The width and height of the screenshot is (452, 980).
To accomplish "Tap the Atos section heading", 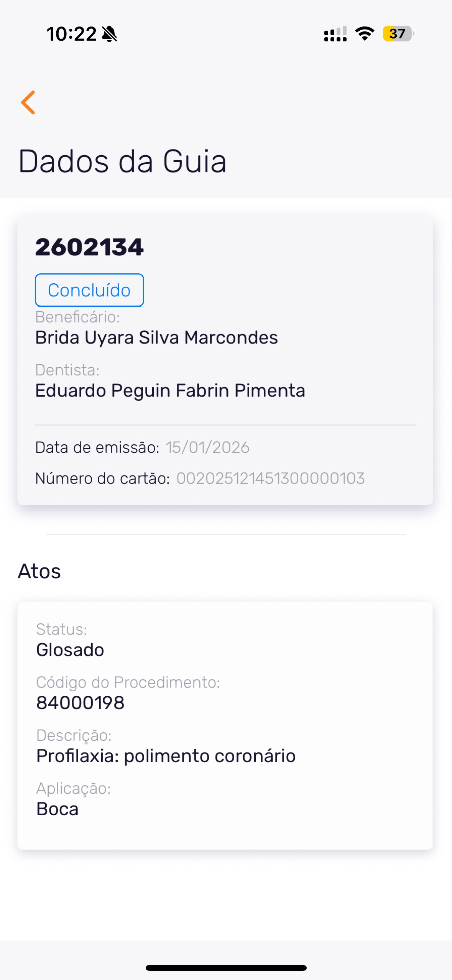I will 39,571.
